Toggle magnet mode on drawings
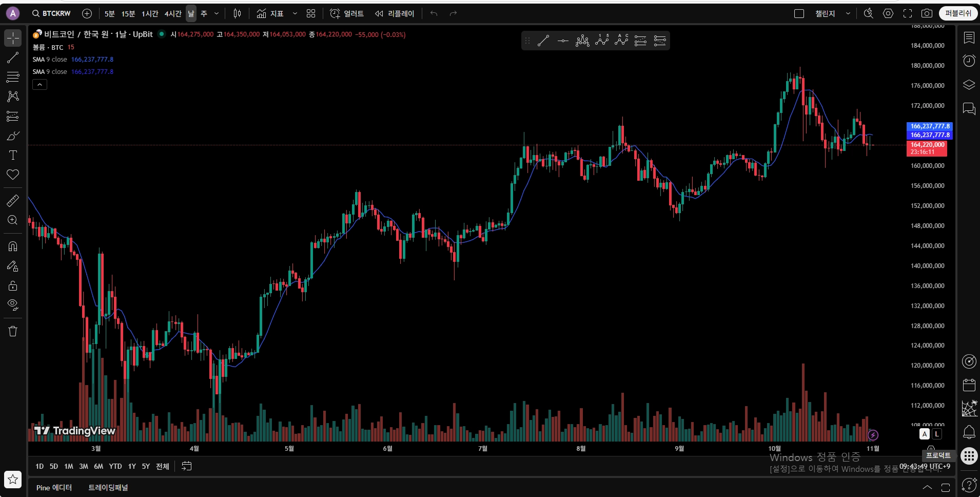980x497 pixels. click(x=13, y=246)
